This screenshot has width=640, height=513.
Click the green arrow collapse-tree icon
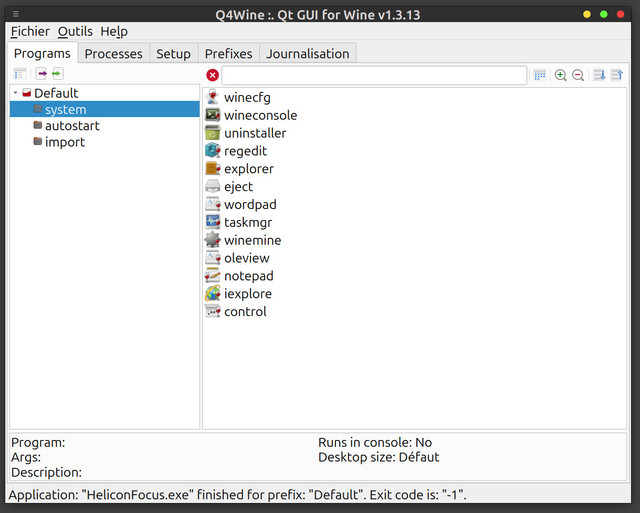tap(58, 74)
